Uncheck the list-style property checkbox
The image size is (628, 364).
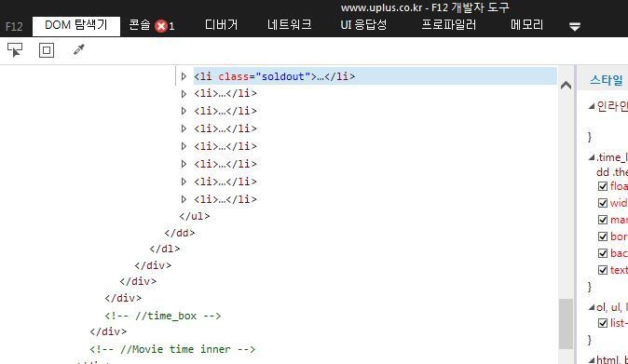(603, 323)
